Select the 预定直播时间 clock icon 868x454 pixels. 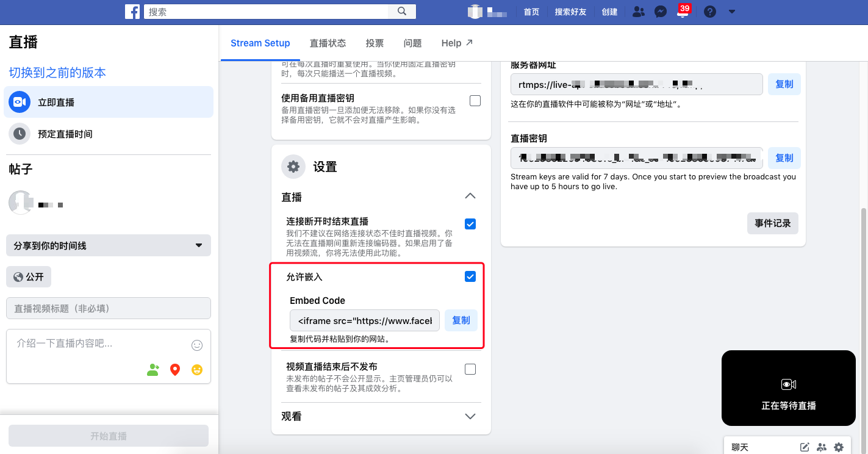tap(20, 134)
